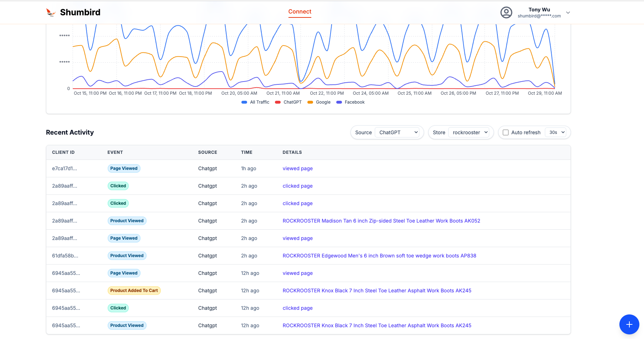Open the viewed page link for e7ca17d1
Image resolution: width=644 pixels, height=339 pixels.
pos(297,168)
